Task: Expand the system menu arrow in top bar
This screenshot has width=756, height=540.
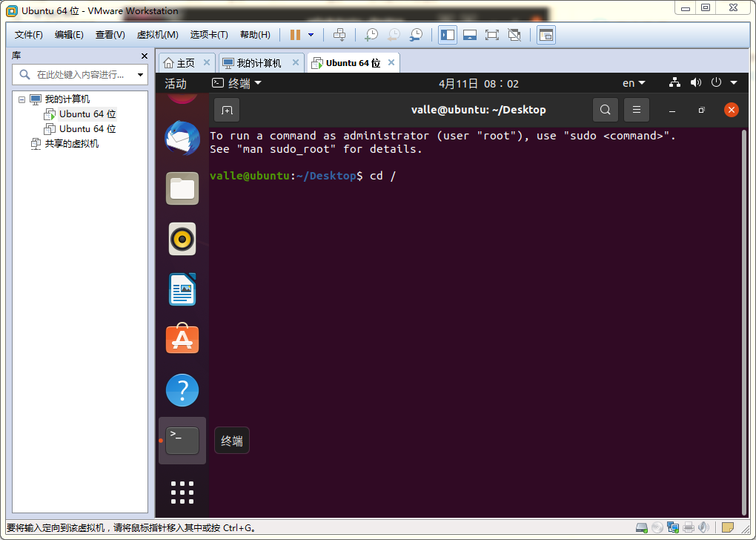Action: pos(734,83)
